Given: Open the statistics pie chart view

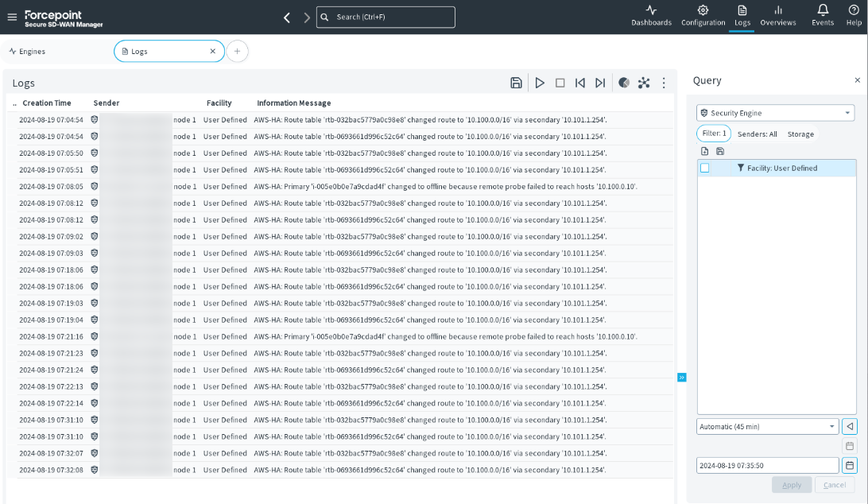Looking at the screenshot, I should point(624,83).
